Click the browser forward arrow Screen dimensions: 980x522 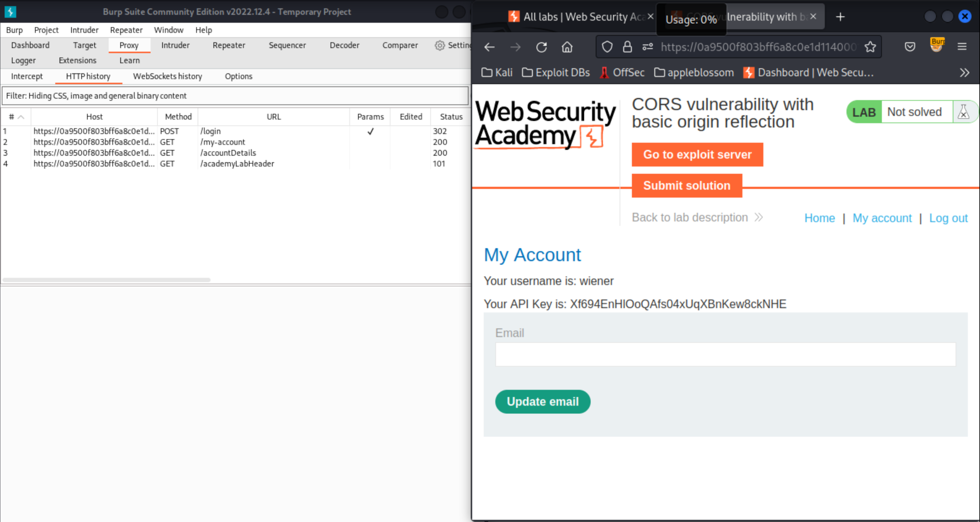pyautogui.click(x=515, y=47)
